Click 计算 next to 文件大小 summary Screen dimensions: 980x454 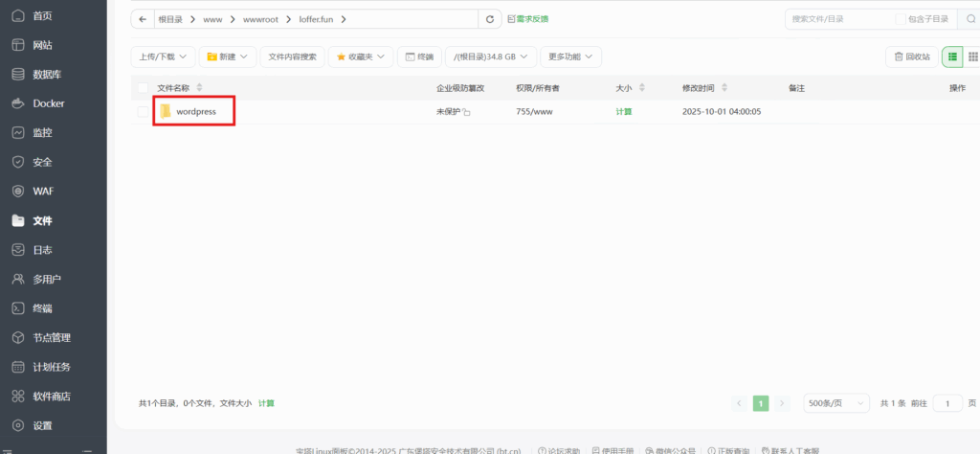pos(266,403)
